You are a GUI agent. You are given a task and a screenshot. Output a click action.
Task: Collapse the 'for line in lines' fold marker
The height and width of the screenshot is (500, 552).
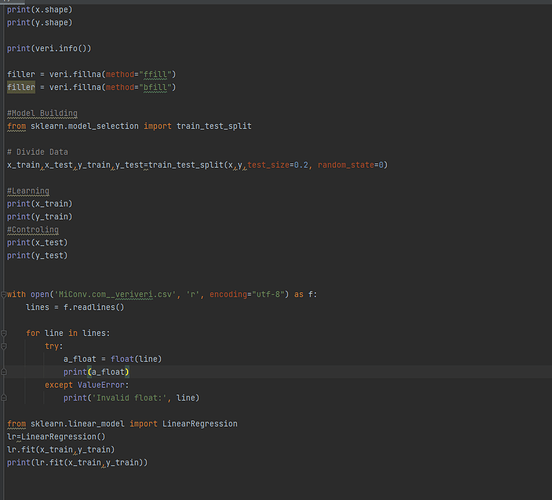(x=4, y=333)
